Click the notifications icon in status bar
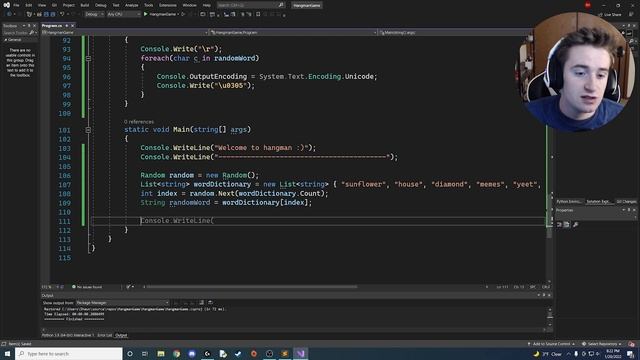Viewport: 640px width, 360px height. 632,344
